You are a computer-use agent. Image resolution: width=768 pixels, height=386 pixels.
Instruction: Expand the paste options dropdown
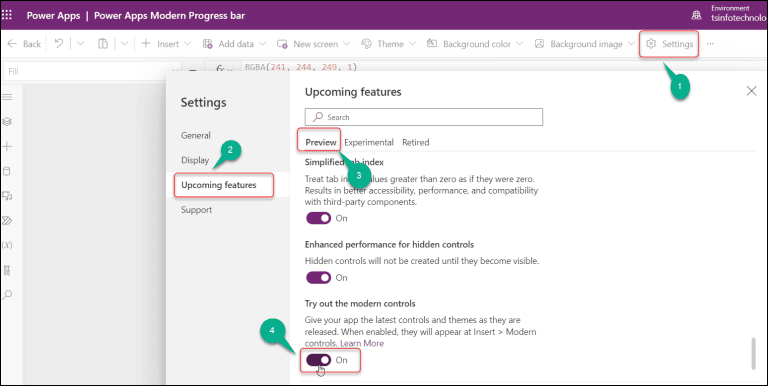click(x=124, y=44)
